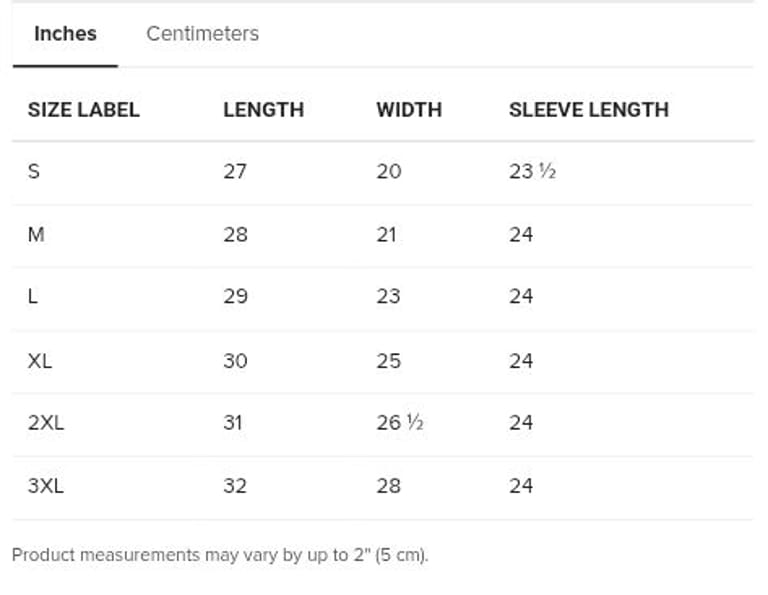Click width value 21 for size M
Screen dimensions: 768x595
[x=386, y=235]
